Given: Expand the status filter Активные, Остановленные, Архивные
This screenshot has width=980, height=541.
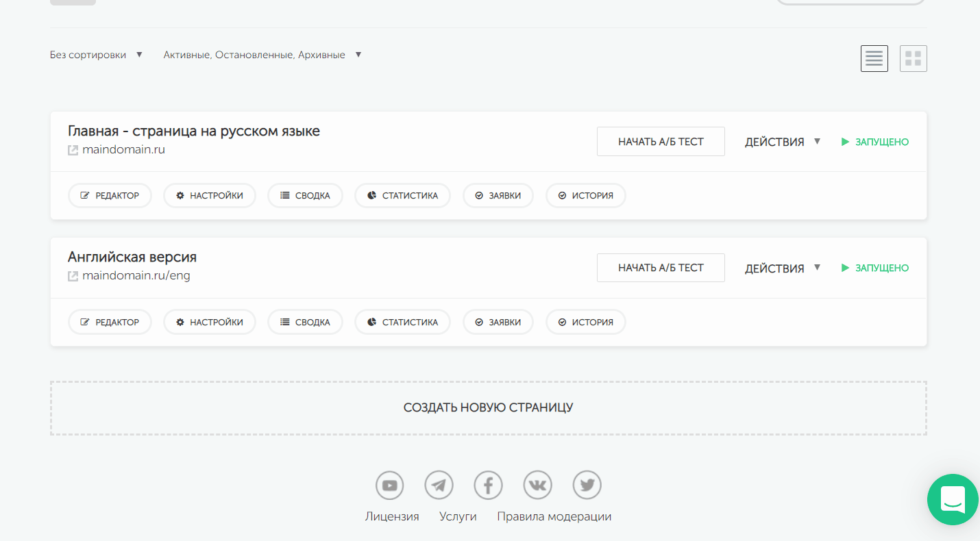Looking at the screenshot, I should [262, 55].
